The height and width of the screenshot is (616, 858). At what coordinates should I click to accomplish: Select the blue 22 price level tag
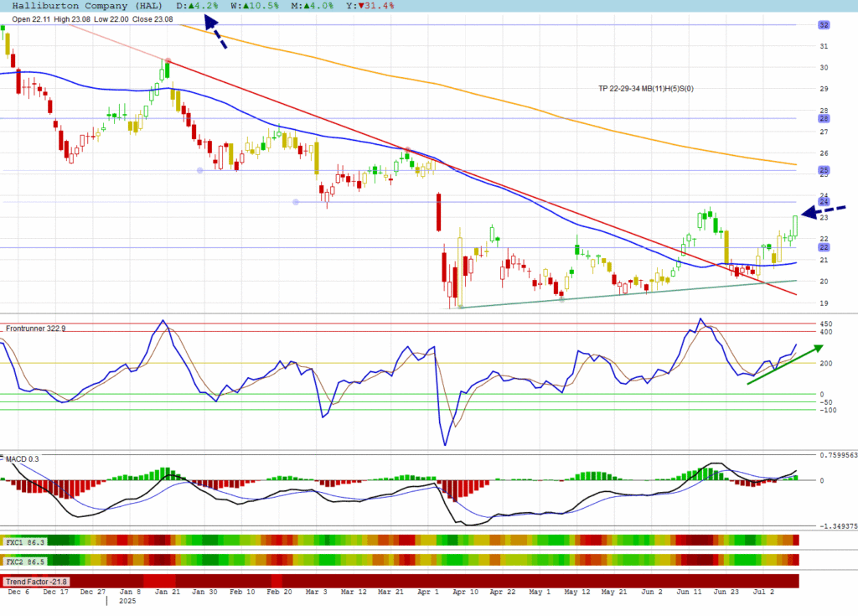click(824, 247)
